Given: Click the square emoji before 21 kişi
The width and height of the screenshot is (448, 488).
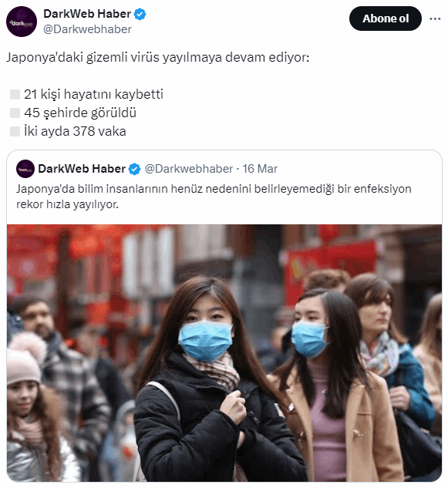Looking at the screenshot, I should click(15, 94).
